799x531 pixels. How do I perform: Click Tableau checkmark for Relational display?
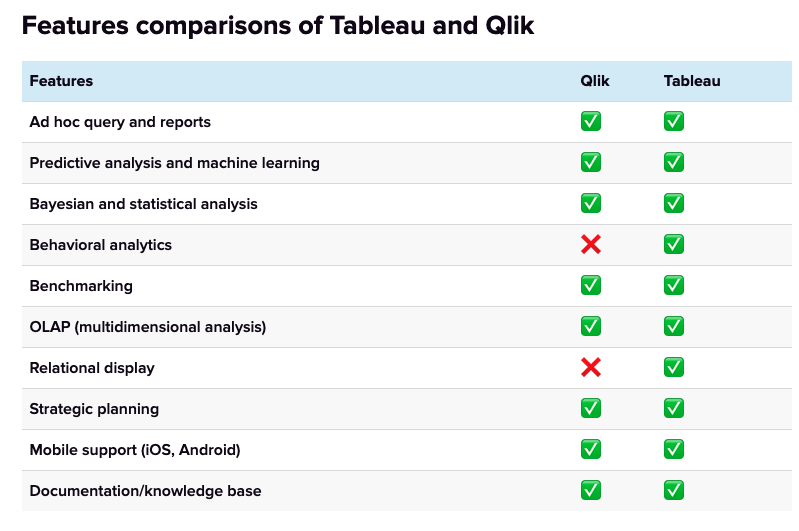coord(674,367)
